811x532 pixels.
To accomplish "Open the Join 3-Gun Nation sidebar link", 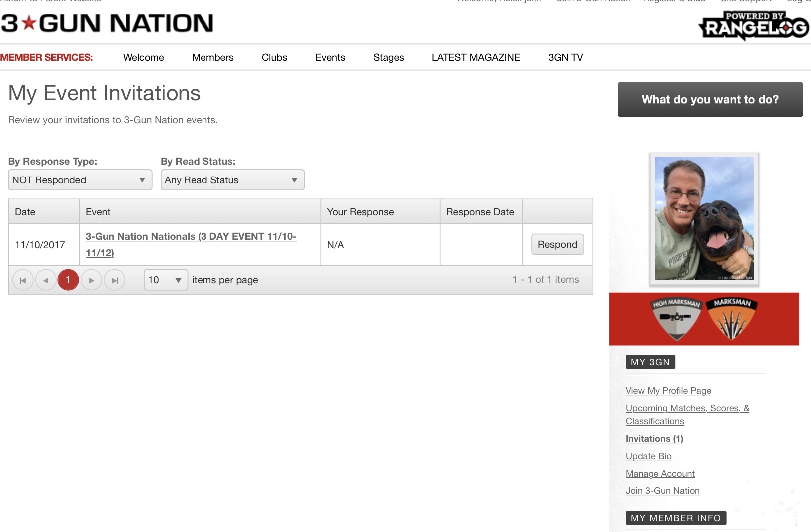I will [x=663, y=491].
